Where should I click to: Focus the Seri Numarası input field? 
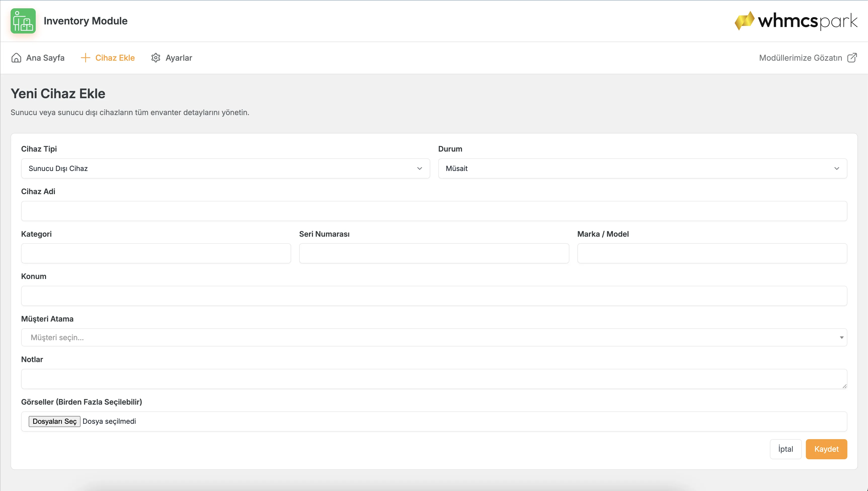click(434, 253)
